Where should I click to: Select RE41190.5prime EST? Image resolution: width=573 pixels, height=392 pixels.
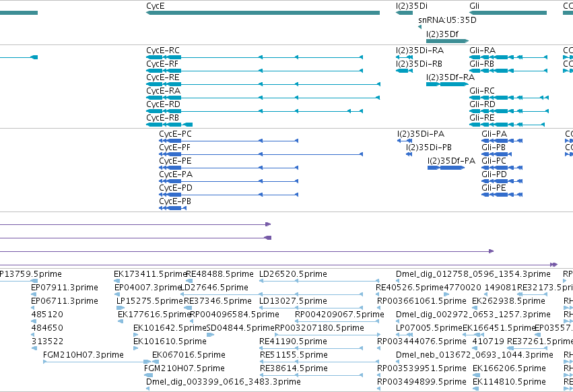pos(293,341)
